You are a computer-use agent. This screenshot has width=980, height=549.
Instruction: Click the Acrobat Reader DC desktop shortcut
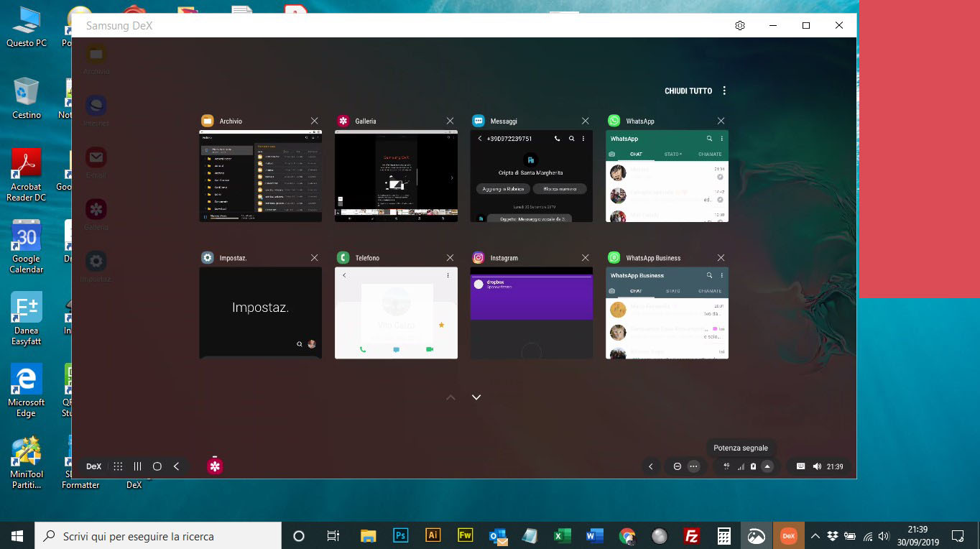pyautogui.click(x=27, y=175)
